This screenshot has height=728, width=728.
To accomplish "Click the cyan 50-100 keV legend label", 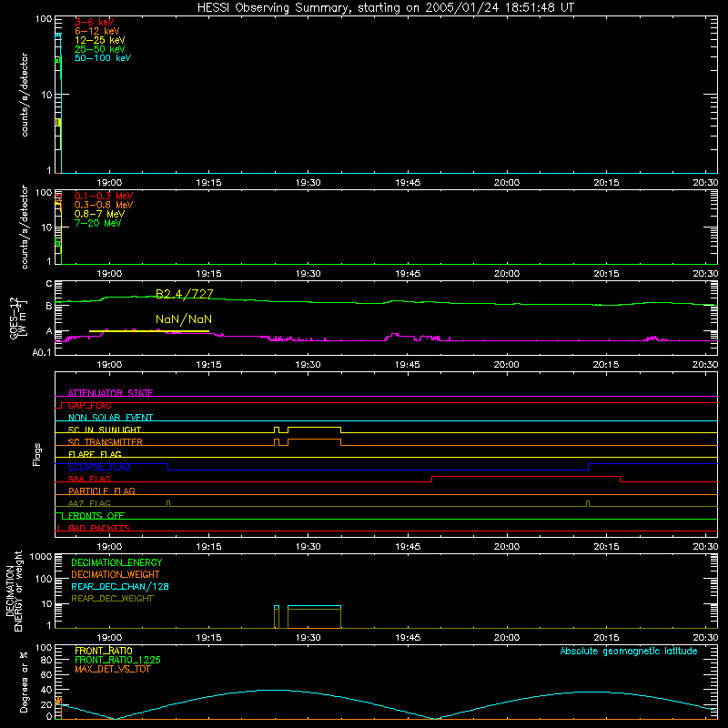I will click(103, 58).
